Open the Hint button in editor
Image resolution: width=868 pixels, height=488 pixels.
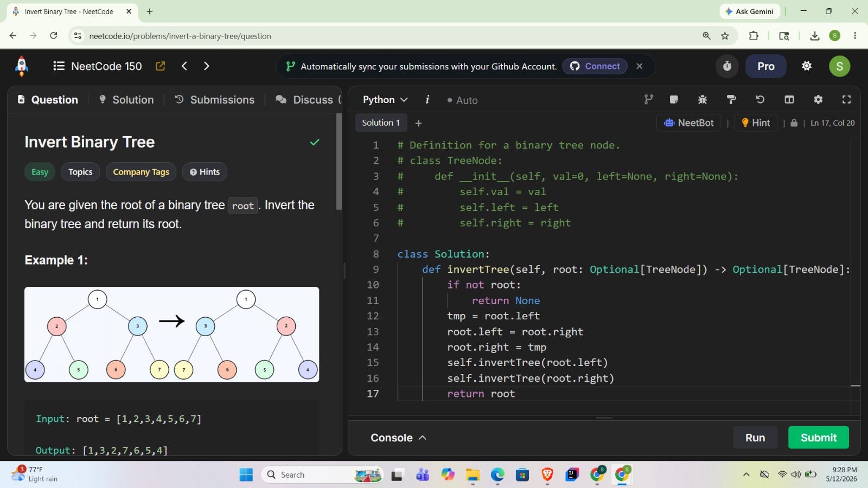pyautogui.click(x=756, y=123)
